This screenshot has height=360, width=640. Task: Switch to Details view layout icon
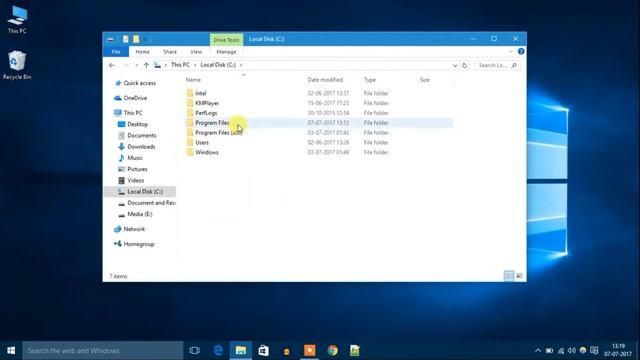point(509,276)
